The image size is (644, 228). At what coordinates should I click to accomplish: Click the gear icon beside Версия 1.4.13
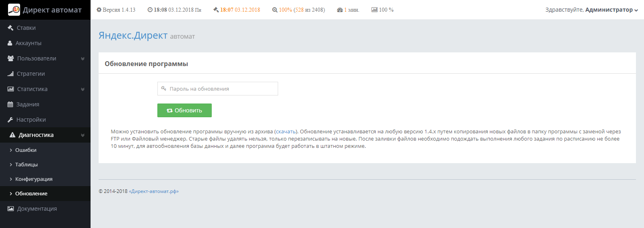pyautogui.click(x=99, y=10)
